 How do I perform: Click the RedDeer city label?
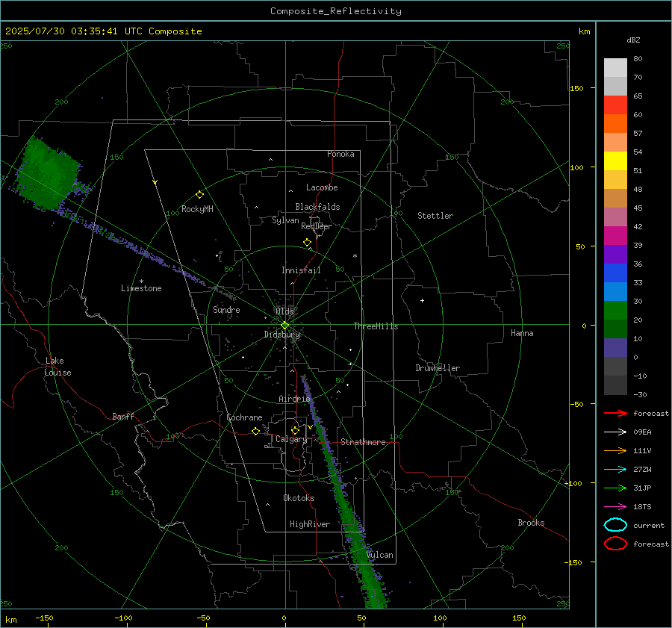317,226
